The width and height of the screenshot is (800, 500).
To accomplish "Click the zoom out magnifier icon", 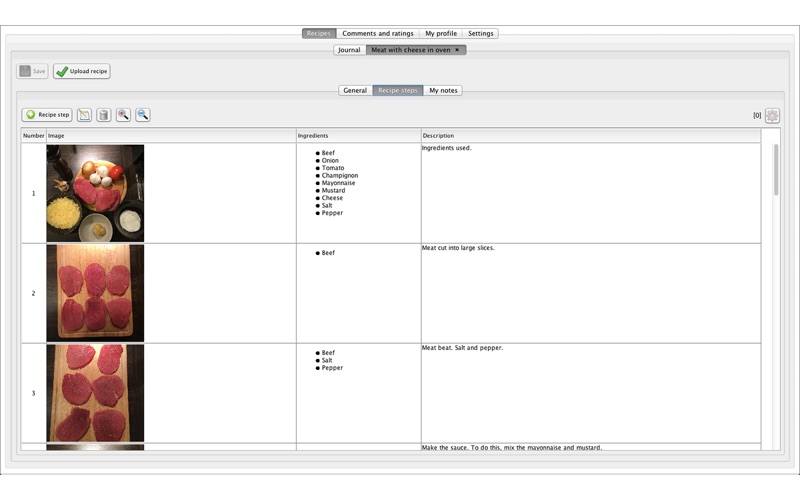I will click(143, 115).
